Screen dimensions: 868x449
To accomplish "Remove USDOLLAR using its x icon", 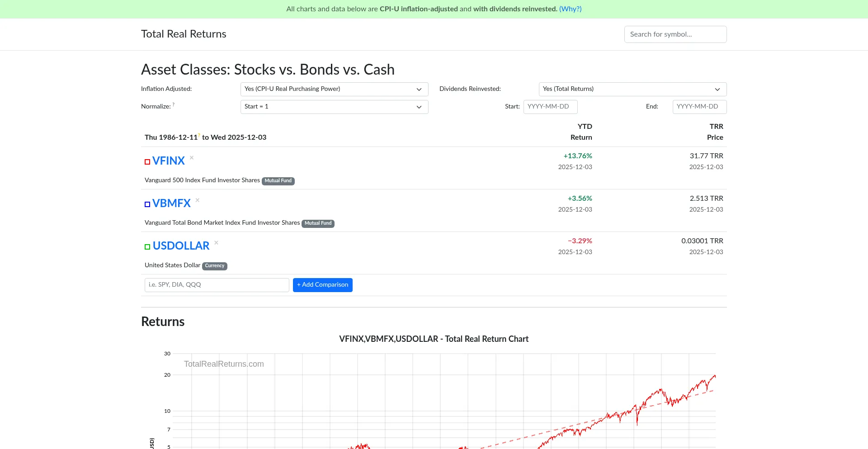I will pos(217,243).
